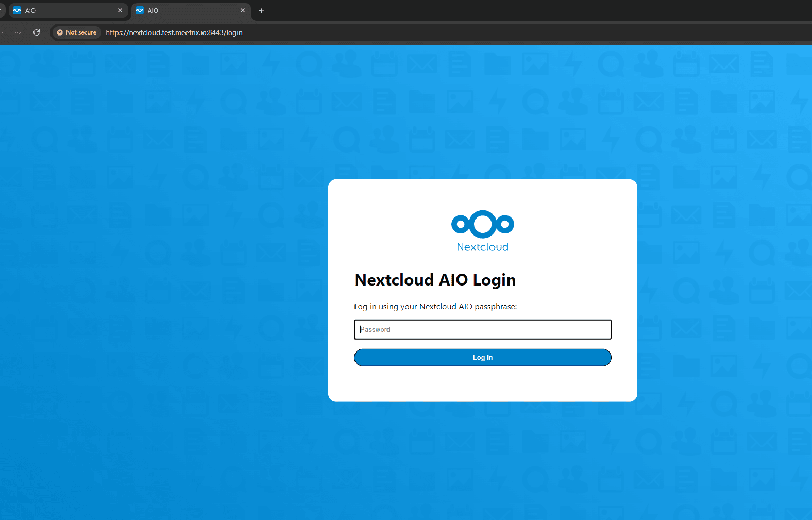Screen dimensions: 812x520
Task: Click the address bar URL
Action: pos(174,32)
